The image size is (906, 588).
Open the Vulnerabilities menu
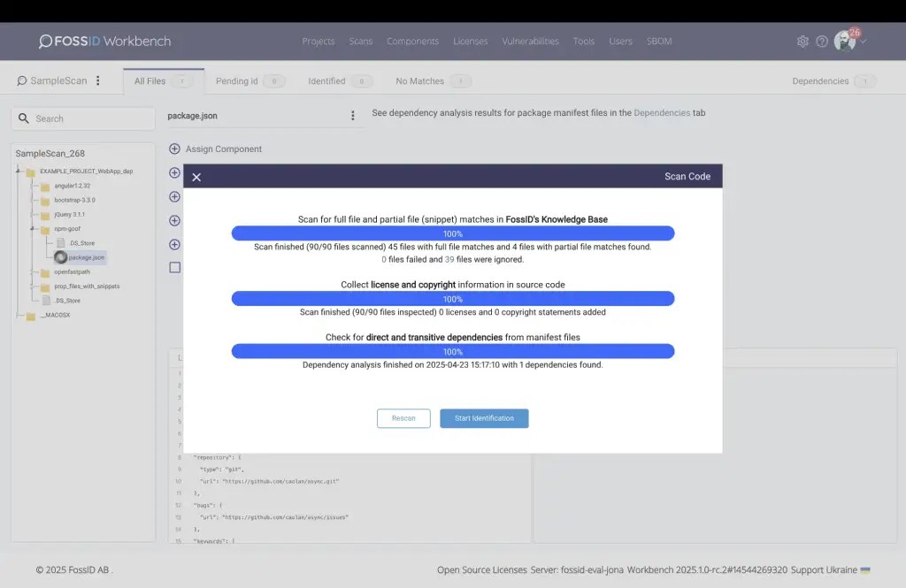click(x=531, y=42)
